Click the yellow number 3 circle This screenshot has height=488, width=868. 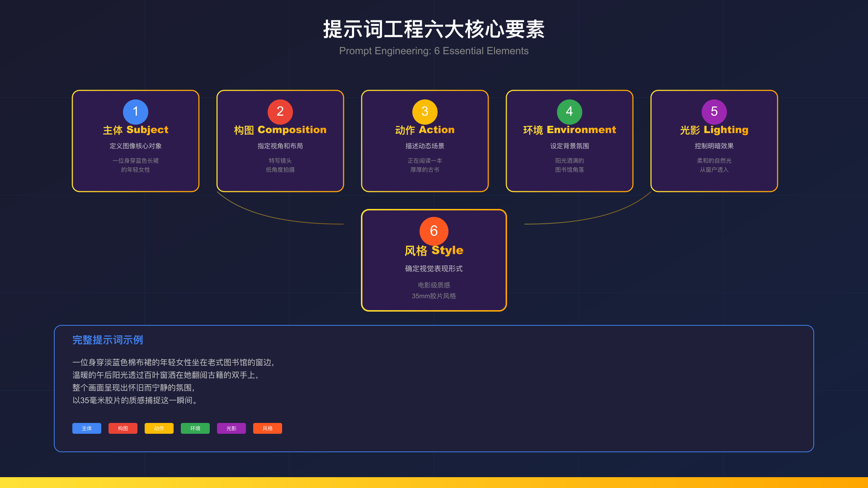coord(425,112)
